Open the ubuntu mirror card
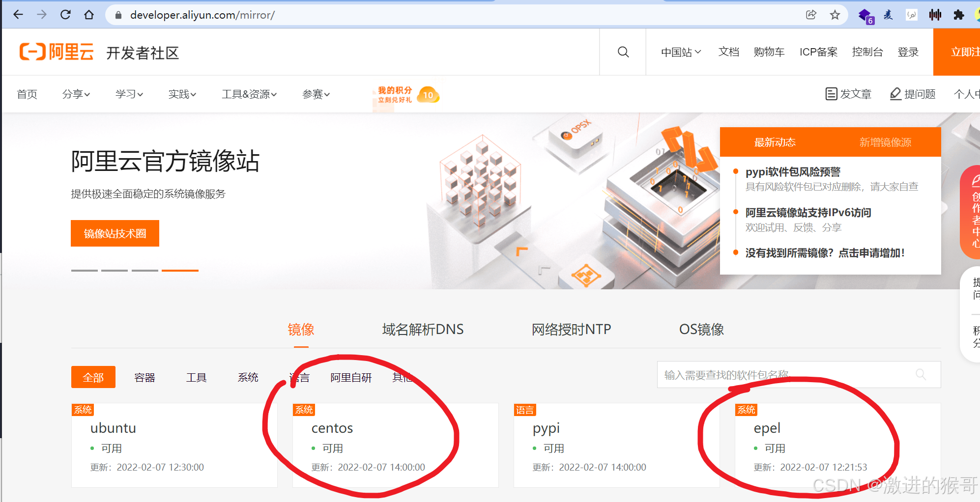Image resolution: width=980 pixels, height=502 pixels. point(174,446)
